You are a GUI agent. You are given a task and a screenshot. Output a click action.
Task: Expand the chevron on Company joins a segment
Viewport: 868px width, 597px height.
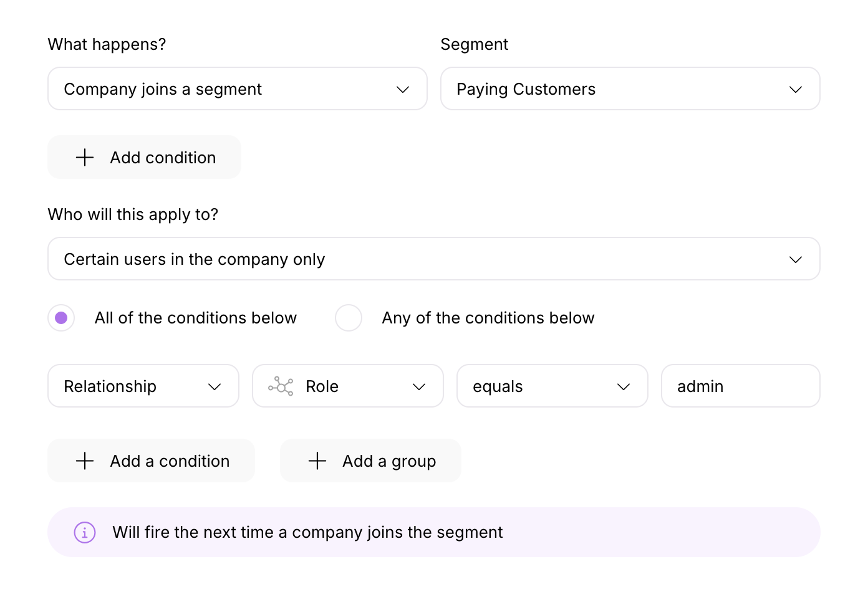[402, 89]
